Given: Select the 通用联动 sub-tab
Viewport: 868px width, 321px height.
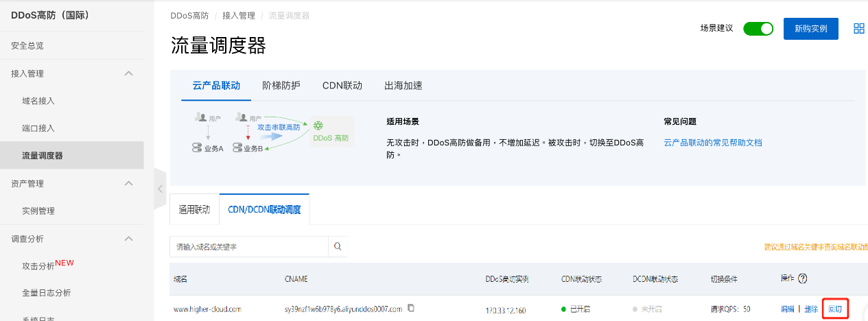Looking at the screenshot, I should (194, 210).
